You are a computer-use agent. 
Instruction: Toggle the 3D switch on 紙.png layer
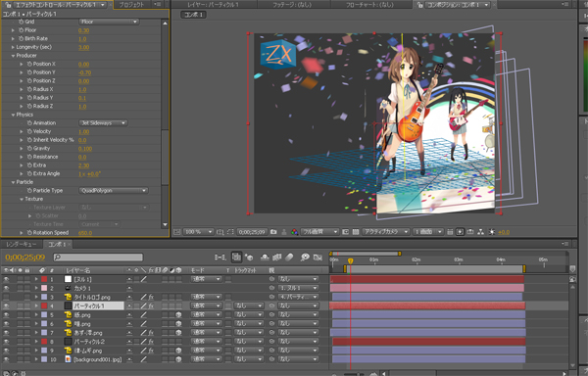(179, 315)
